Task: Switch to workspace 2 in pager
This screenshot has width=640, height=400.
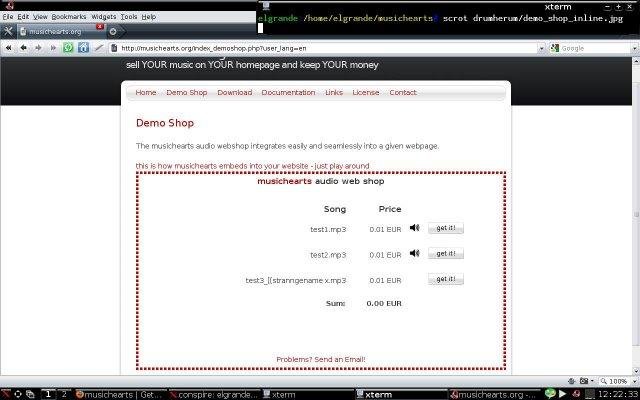Action: (x=64, y=394)
